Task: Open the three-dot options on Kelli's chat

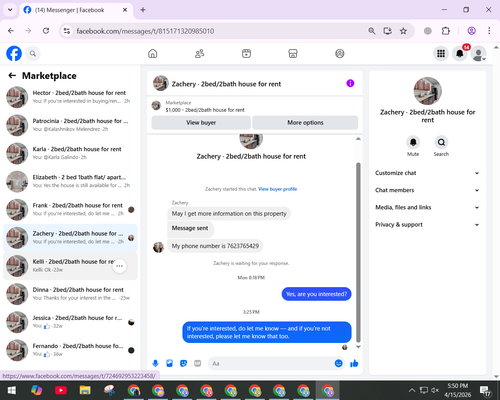Action: click(x=120, y=266)
